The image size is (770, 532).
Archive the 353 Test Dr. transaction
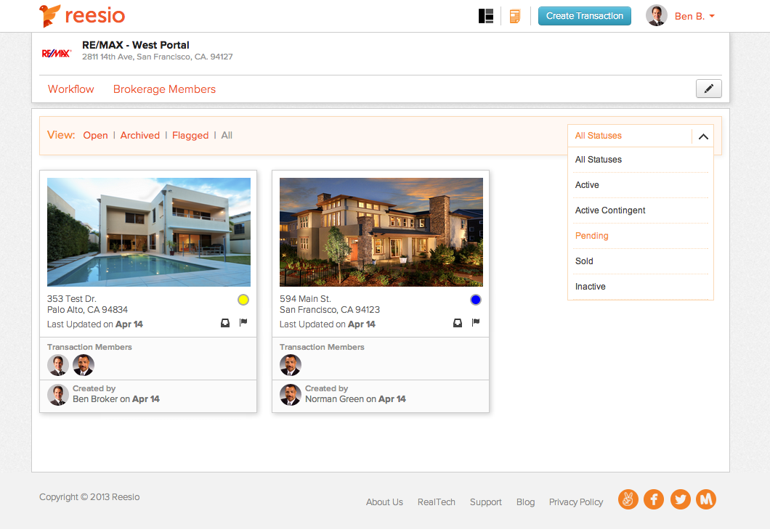[225, 324]
